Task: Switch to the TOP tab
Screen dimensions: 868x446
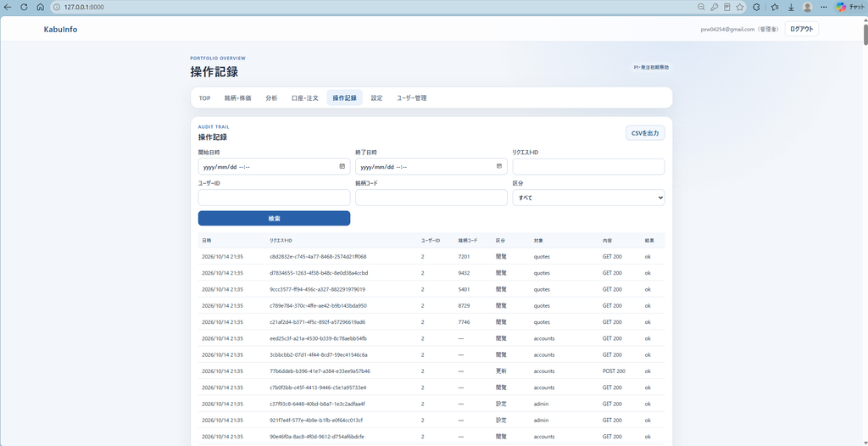Action: [x=204, y=98]
